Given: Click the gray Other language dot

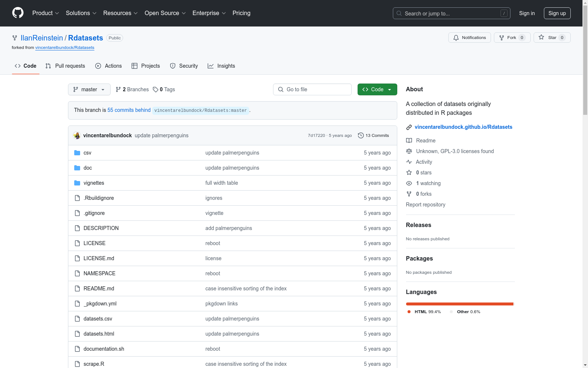Looking at the screenshot, I should [x=451, y=312].
